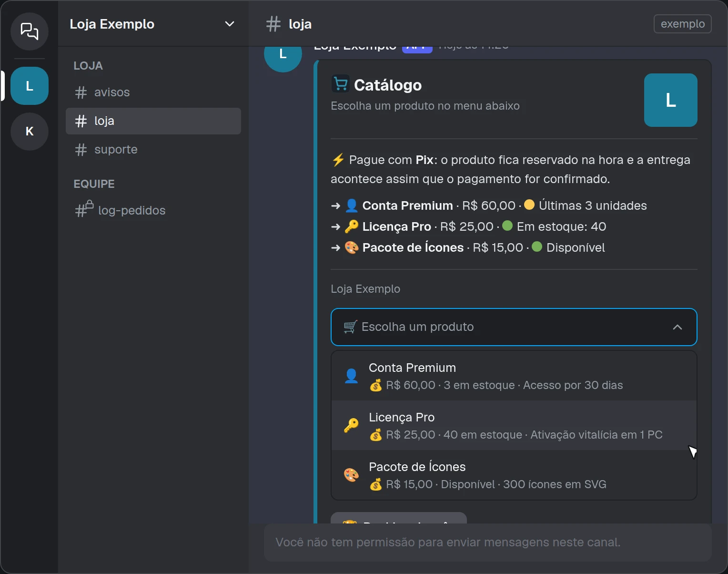This screenshot has width=728, height=574.
Task: Click the 'Loja Exemplo' embed footer text
Action: tap(365, 289)
